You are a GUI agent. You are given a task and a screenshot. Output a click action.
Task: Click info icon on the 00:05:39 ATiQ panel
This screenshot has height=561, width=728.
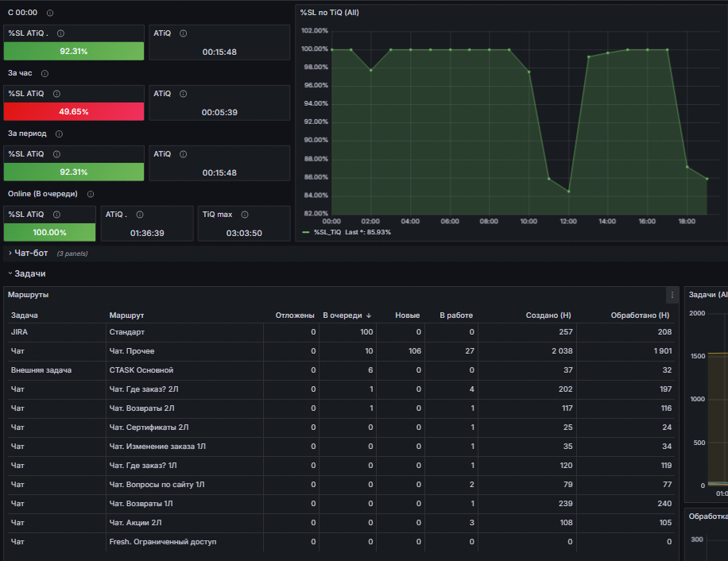click(184, 94)
